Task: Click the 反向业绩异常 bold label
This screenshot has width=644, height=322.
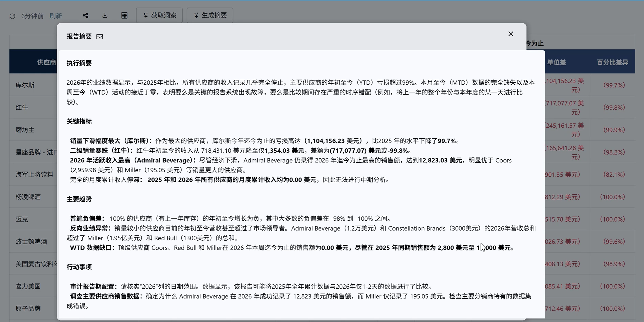Action: [90, 228]
